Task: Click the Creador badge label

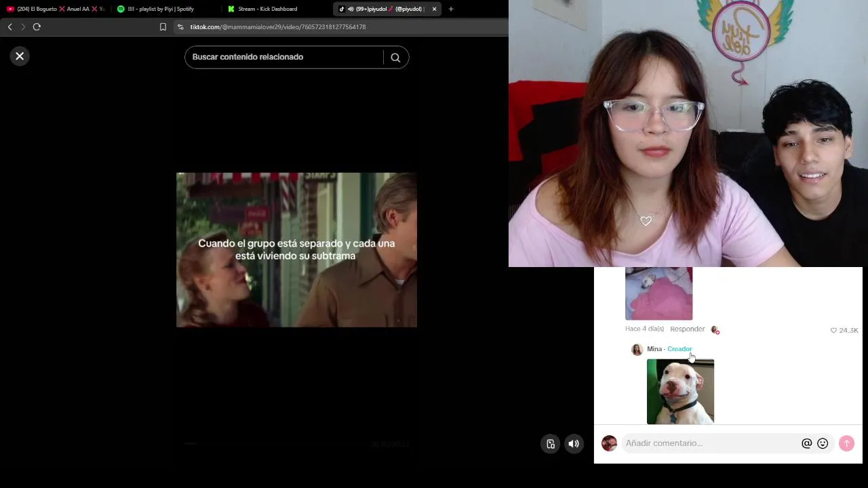Action: pos(679,349)
